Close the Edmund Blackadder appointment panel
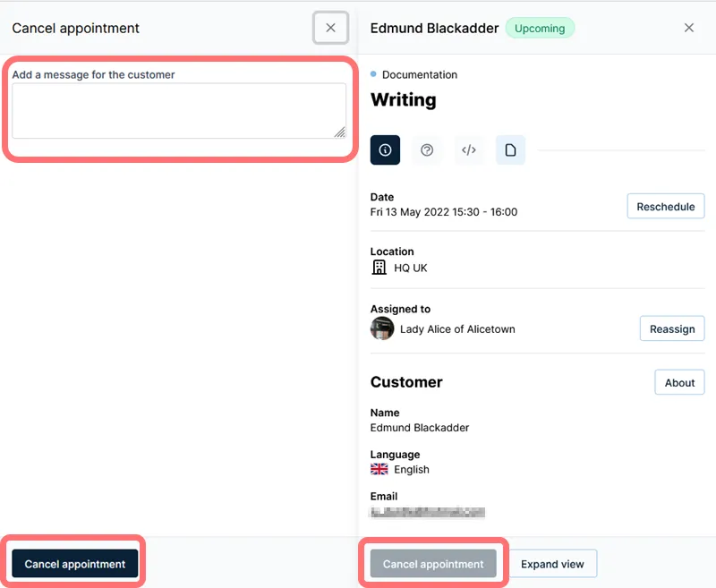The height and width of the screenshot is (588, 716). (689, 28)
